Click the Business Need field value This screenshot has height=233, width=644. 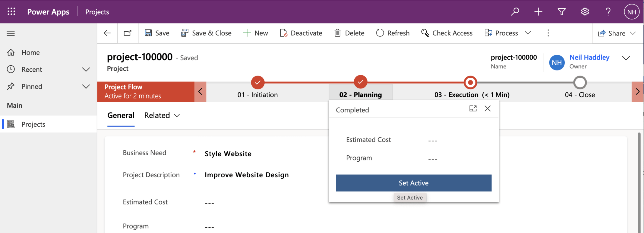228,154
